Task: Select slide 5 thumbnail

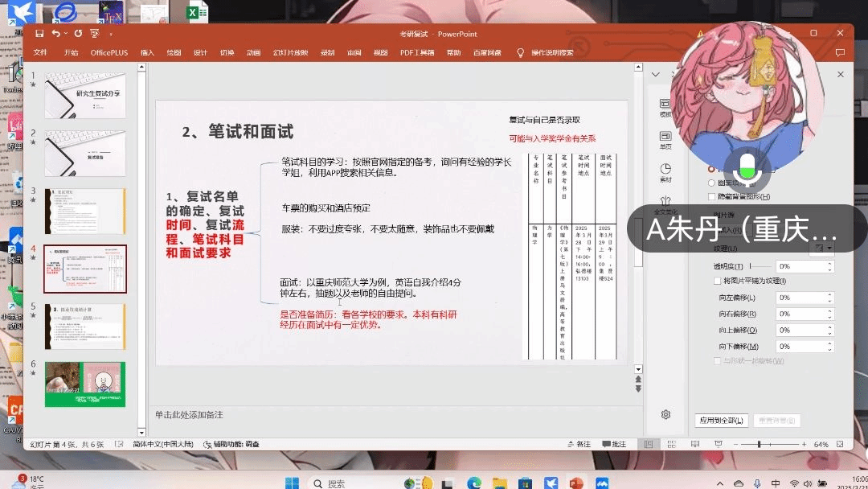Action: (x=84, y=327)
